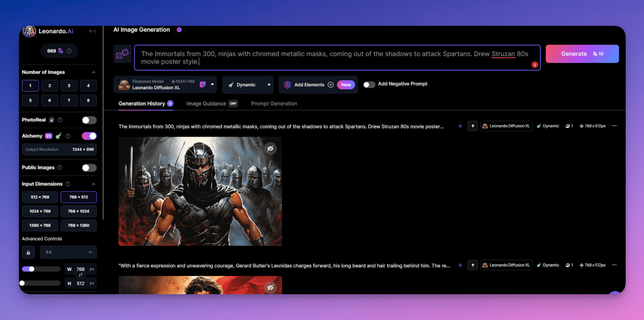Choose the 768 × 1360 input dimension
Viewport: 644px width, 320px height.
coord(79,226)
